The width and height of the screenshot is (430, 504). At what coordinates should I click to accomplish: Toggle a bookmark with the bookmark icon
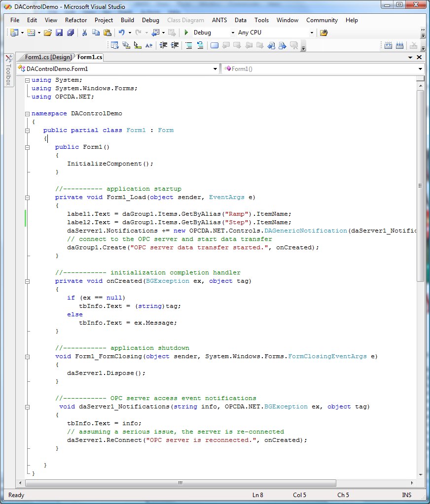[215, 45]
